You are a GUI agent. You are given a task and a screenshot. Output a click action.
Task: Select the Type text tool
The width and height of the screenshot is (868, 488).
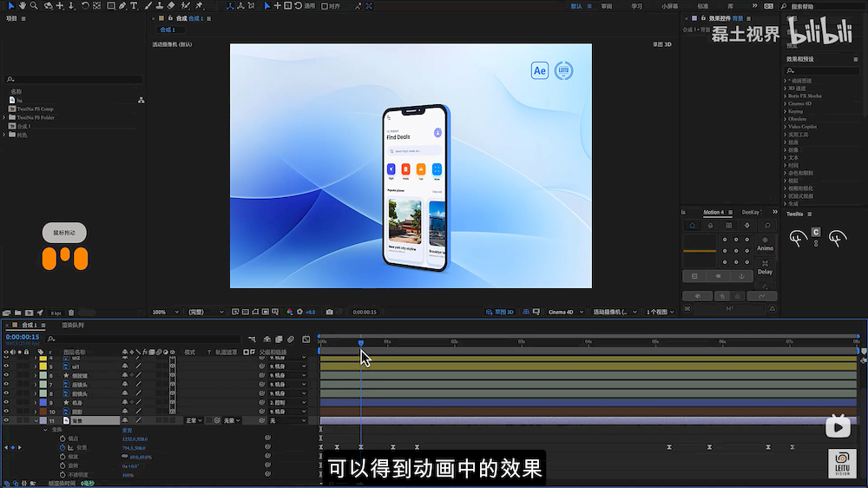(x=134, y=5)
